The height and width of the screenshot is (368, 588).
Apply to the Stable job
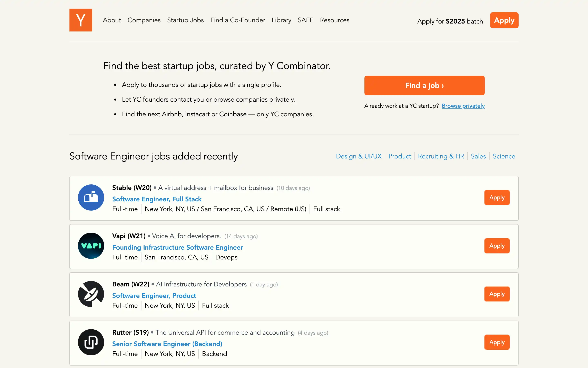[x=497, y=197]
